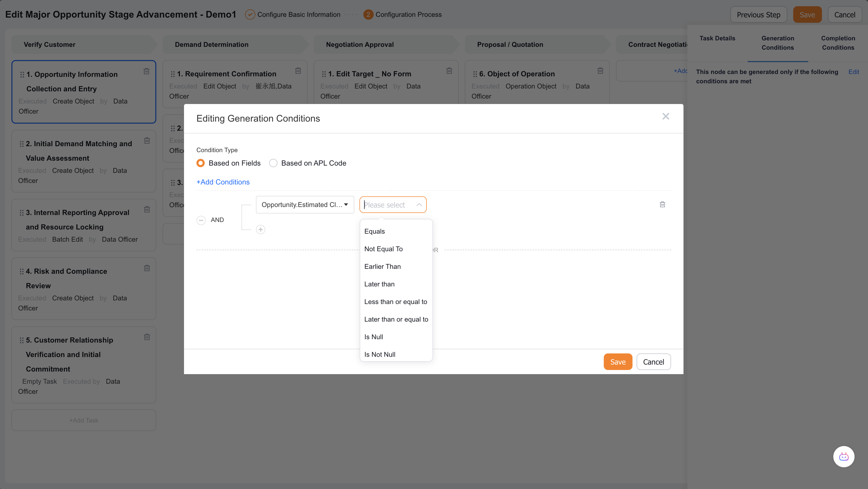Grab the drag handle of Opportunity Information task

[x=22, y=75]
